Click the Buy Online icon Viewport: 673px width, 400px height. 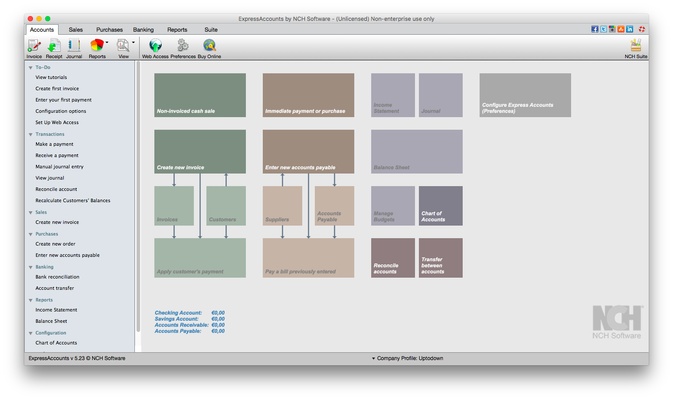tap(210, 46)
